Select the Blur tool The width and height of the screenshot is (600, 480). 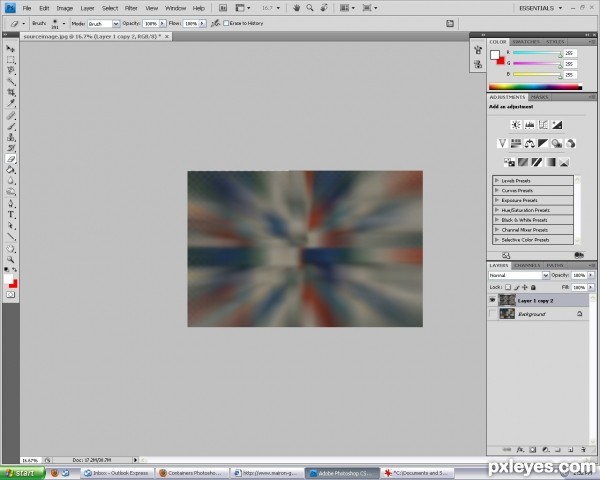click(11, 181)
